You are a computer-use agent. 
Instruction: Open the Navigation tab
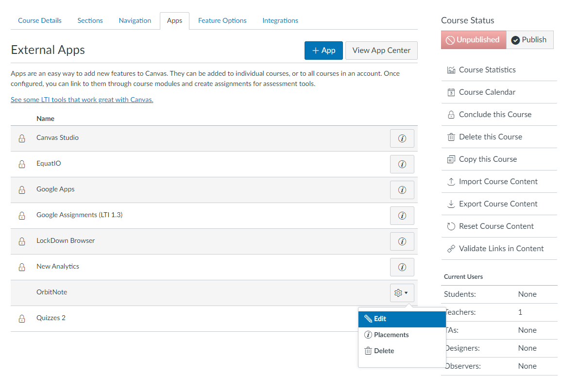click(135, 20)
